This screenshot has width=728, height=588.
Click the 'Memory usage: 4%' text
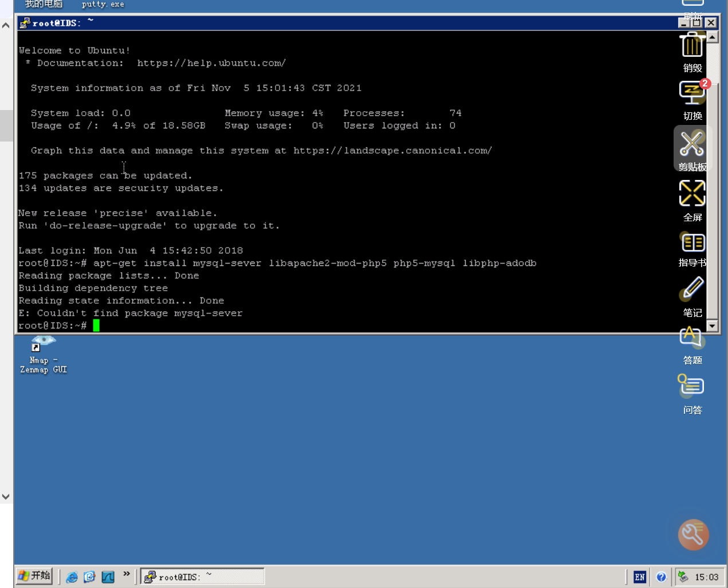(x=274, y=113)
